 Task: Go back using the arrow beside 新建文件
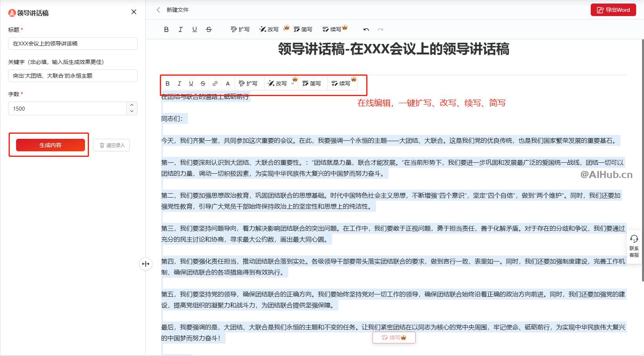click(158, 10)
